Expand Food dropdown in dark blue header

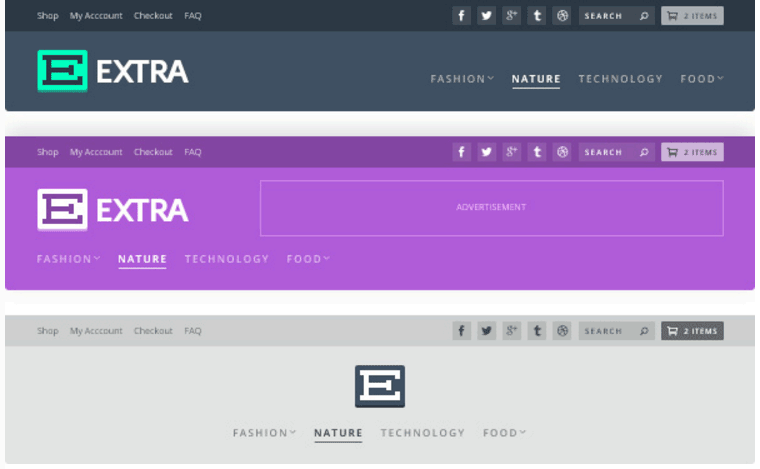tap(702, 78)
